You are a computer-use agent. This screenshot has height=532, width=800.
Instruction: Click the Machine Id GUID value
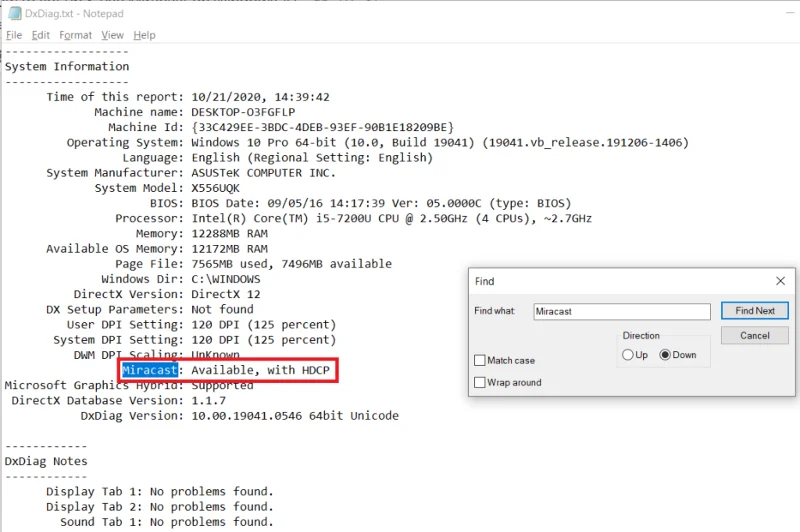click(322, 127)
